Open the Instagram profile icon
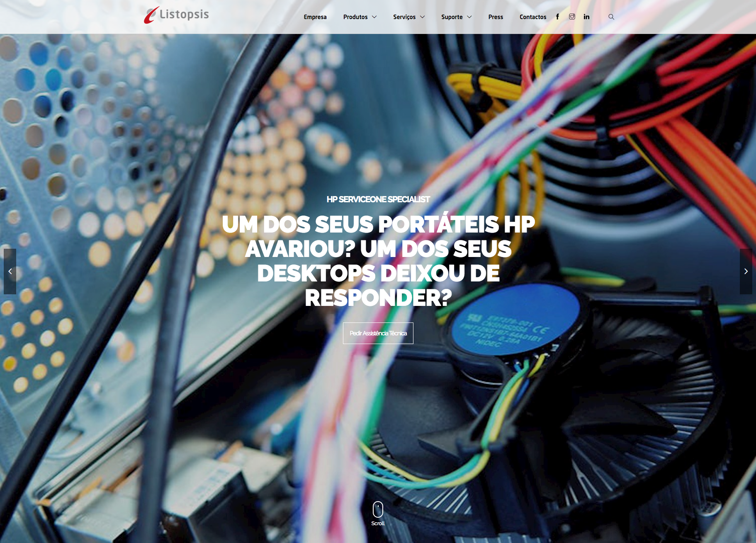Viewport: 756px width, 543px height. [x=572, y=17]
